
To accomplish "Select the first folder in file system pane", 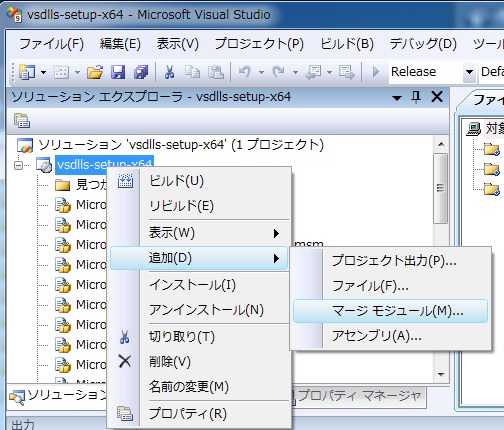I will pyautogui.click(x=492, y=149).
